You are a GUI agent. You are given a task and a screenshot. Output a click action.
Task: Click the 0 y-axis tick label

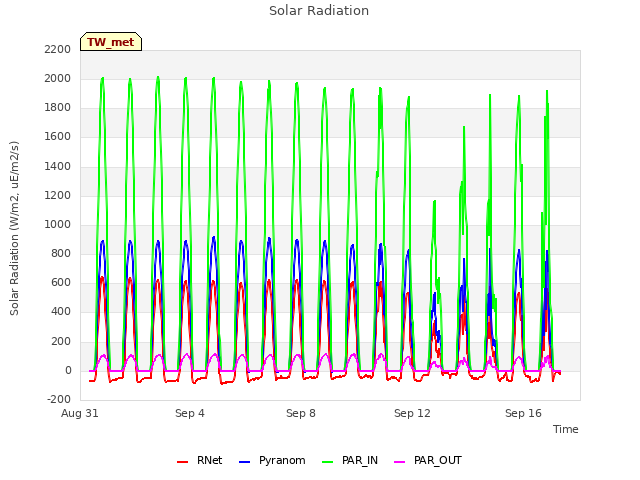pos(68,371)
